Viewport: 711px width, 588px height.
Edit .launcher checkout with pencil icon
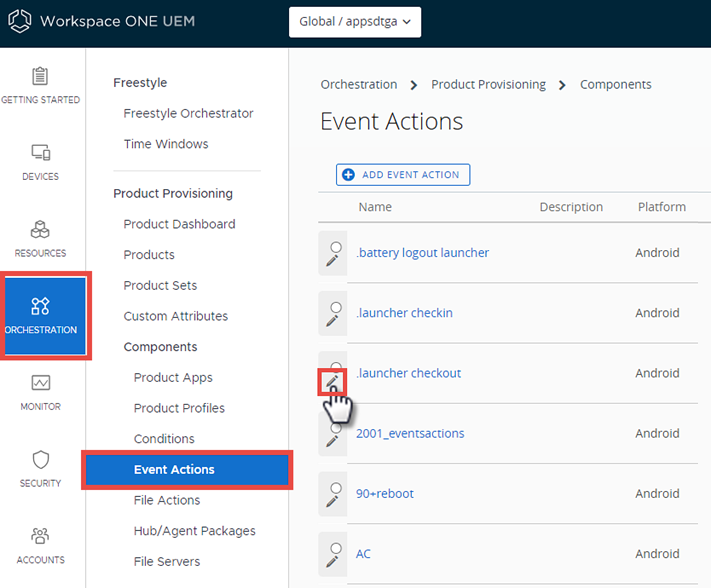pyautogui.click(x=332, y=381)
